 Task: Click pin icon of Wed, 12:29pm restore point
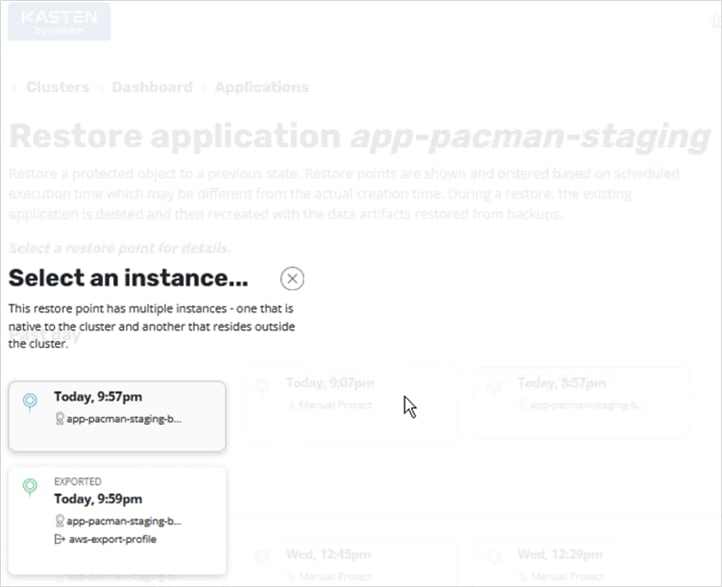coord(494,557)
